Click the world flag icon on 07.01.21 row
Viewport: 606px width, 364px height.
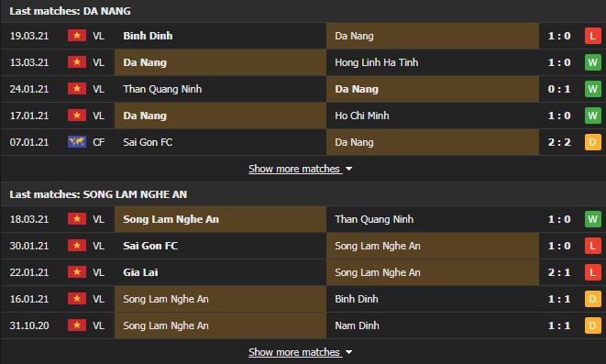point(77,142)
